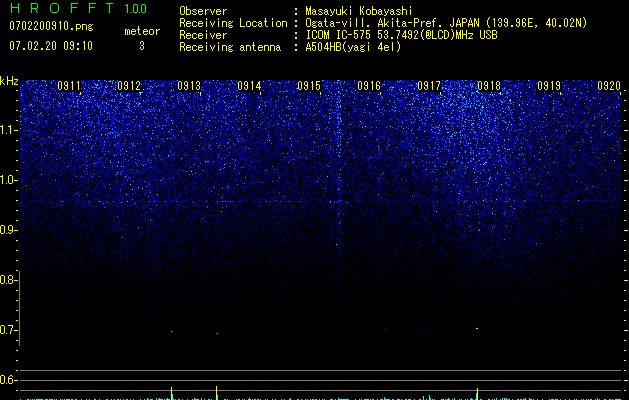Screen dimensions: 629x400
Task: Click the 0919 time marker
Action: [x=549, y=86]
